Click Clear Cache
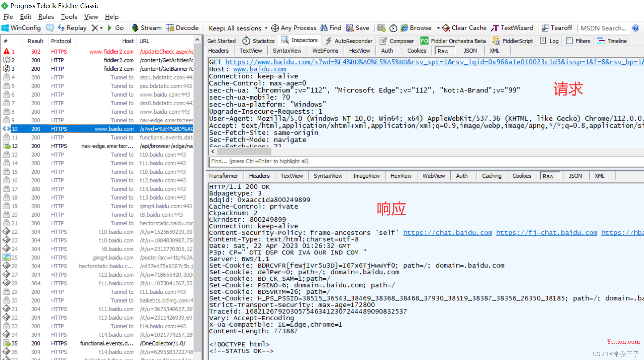This screenshot has height=360, width=644. (x=464, y=28)
